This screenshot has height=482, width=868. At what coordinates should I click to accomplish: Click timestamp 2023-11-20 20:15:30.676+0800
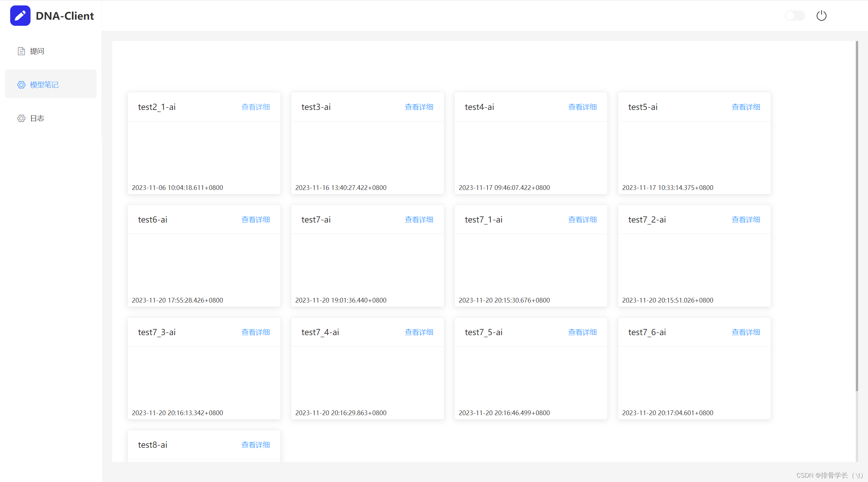click(x=504, y=301)
